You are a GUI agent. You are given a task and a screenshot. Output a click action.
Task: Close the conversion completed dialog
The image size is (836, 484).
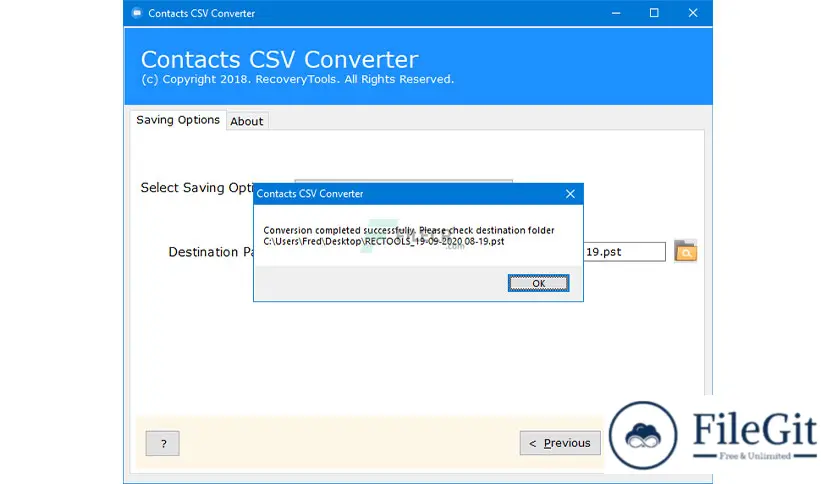pyautogui.click(x=570, y=193)
